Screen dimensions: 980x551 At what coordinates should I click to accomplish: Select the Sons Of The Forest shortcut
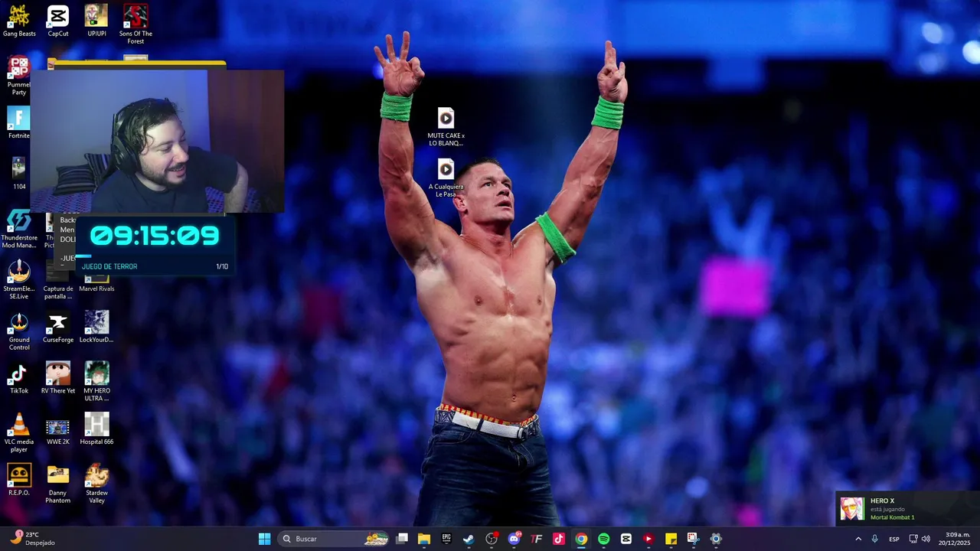(136, 24)
